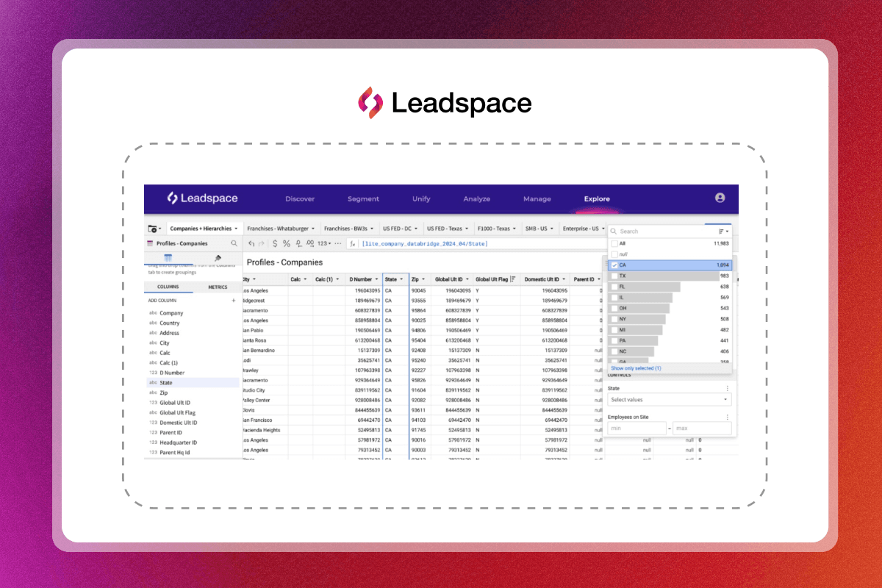The height and width of the screenshot is (588, 882).
Task: Click the plus icon next to Add Column
Action: point(234,300)
